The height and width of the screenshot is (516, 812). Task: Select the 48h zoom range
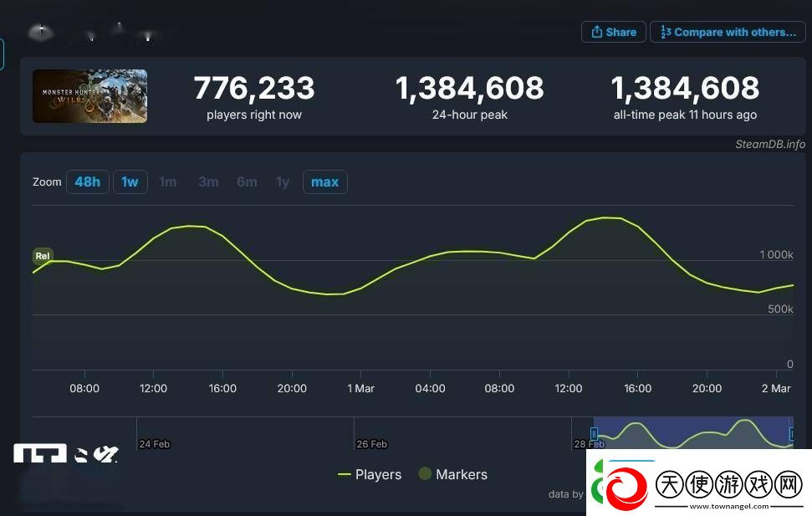pyautogui.click(x=88, y=181)
